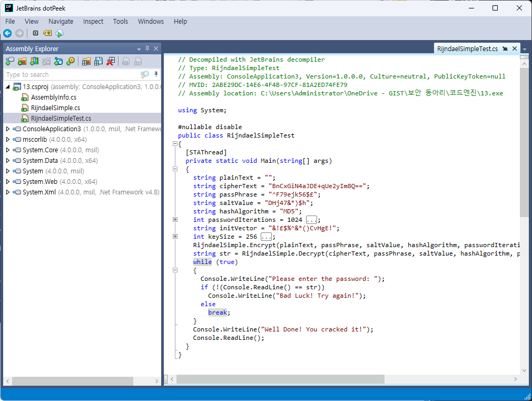Viewport: 532px width, 401px height.
Task: Open the Assembly Explorer window options dropdown
Action: coord(139,49)
